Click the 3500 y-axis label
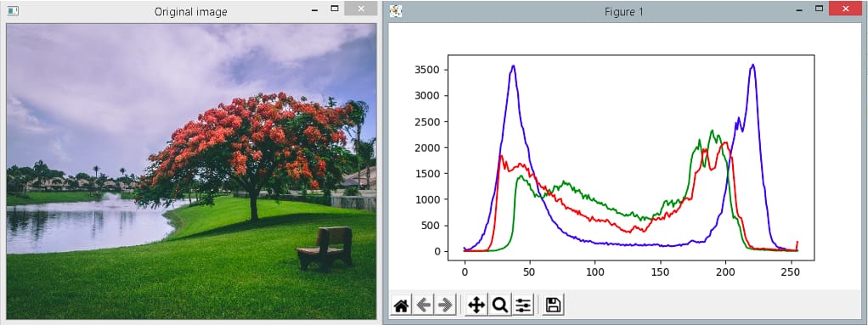This screenshot has height=325, width=868. (x=427, y=70)
